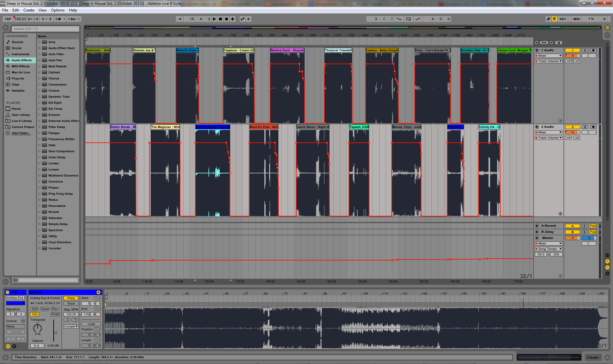Start playback with the transport Play button

click(x=215, y=19)
